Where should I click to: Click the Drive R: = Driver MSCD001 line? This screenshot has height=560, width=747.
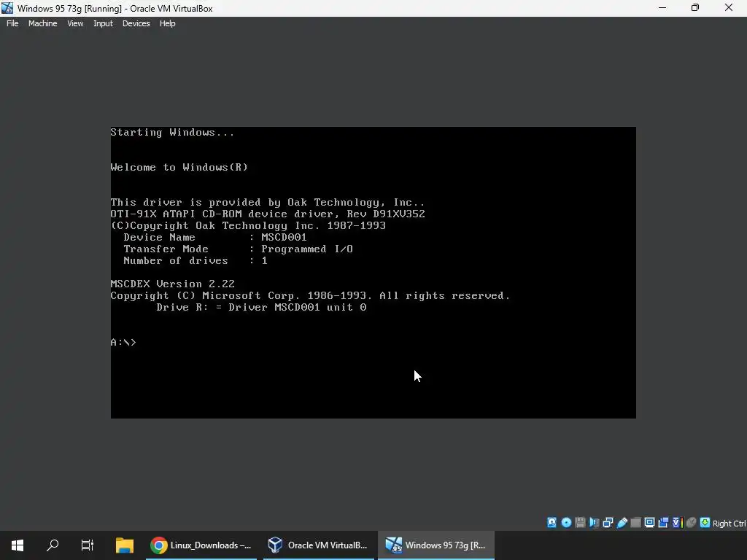pos(262,307)
